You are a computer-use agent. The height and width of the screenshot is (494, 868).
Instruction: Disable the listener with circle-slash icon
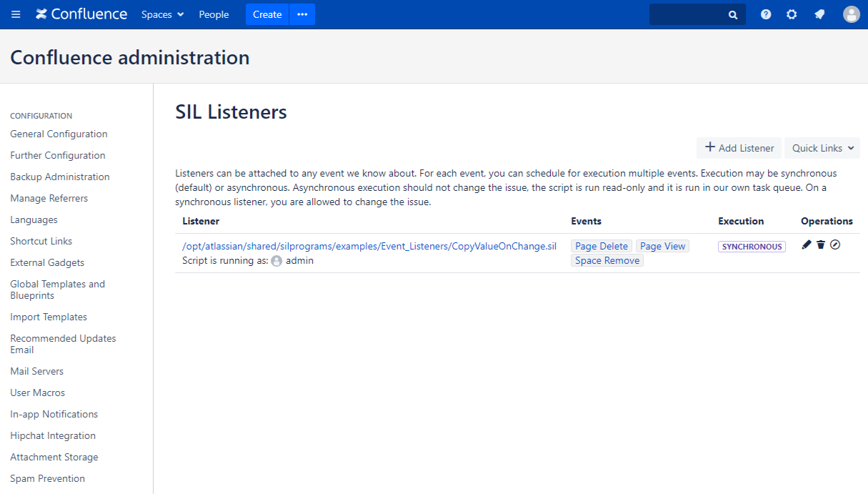click(x=835, y=245)
